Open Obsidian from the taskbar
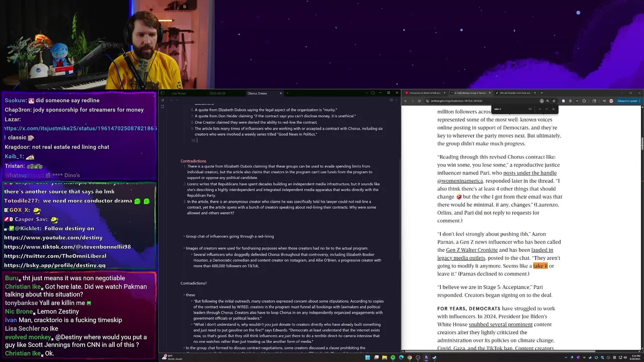Viewport: 644px width, 362px height. (x=426, y=357)
